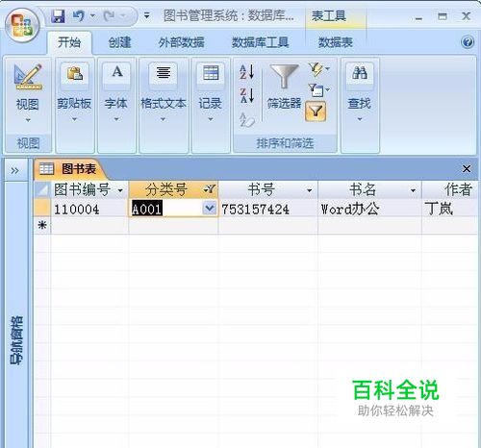Open Access help question mark icon
Image resolution: width=481 pixels, height=448 pixels.
click(468, 42)
